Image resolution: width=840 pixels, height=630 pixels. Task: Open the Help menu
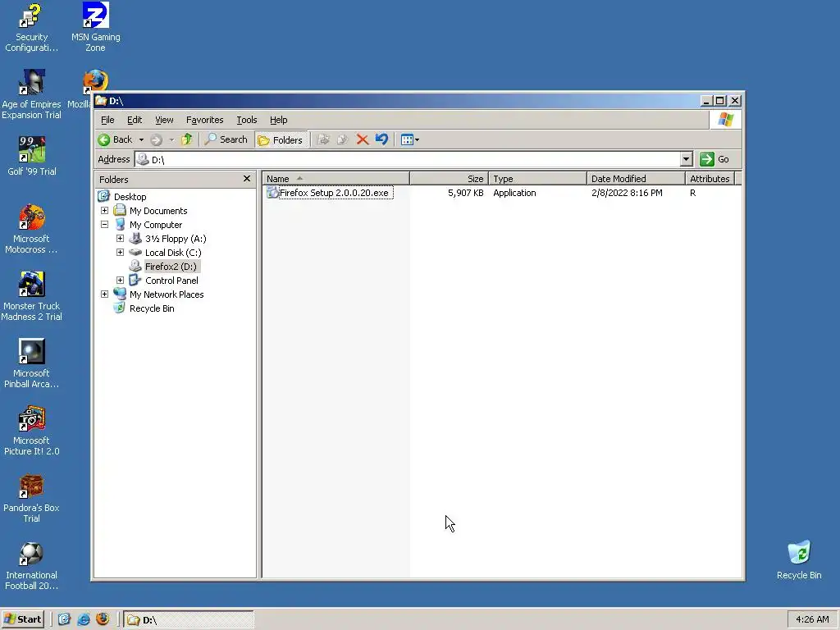(x=279, y=120)
